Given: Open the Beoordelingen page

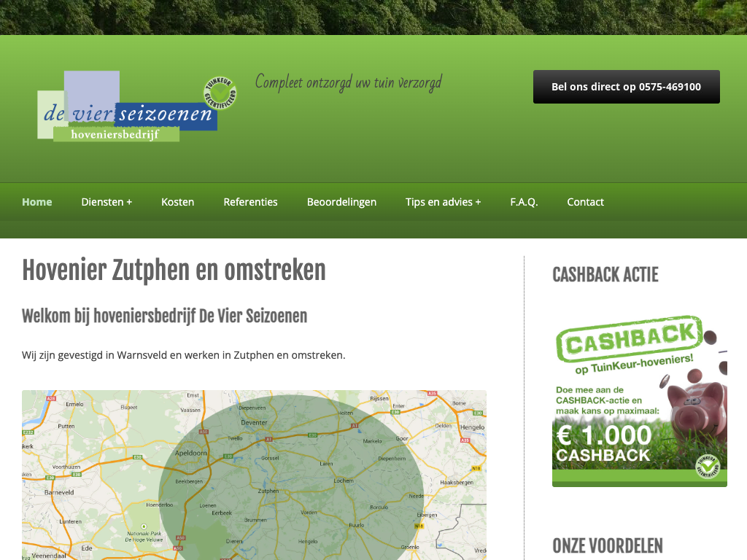Looking at the screenshot, I should (x=341, y=202).
